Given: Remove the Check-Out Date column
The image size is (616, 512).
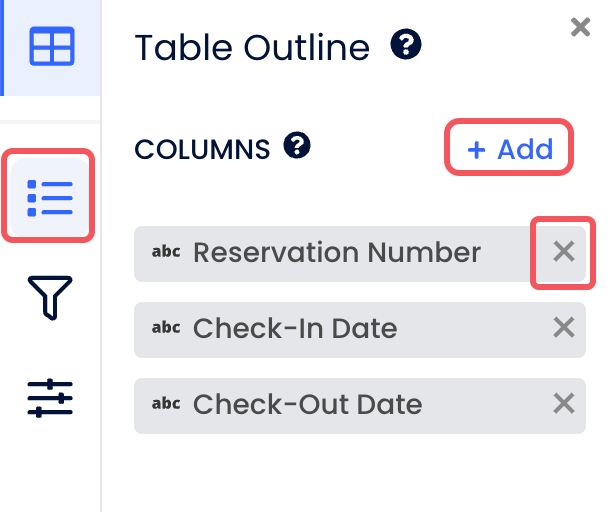Looking at the screenshot, I should (x=564, y=403).
